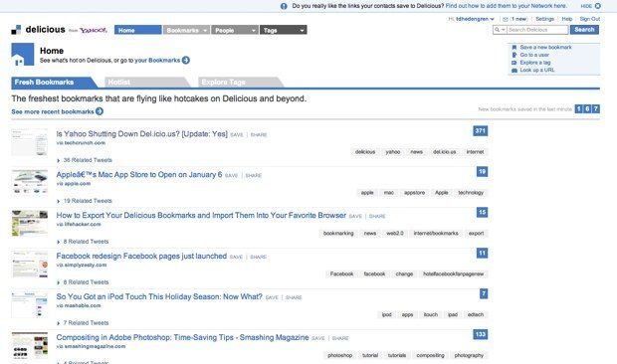Click the Search button
The height and width of the screenshot is (364, 617).
[584, 30]
